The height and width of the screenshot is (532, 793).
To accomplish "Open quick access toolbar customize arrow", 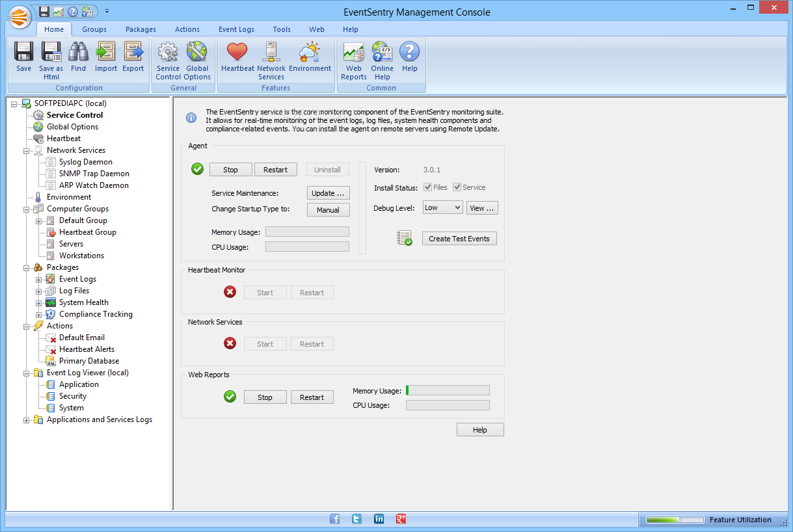I will tap(107, 11).
